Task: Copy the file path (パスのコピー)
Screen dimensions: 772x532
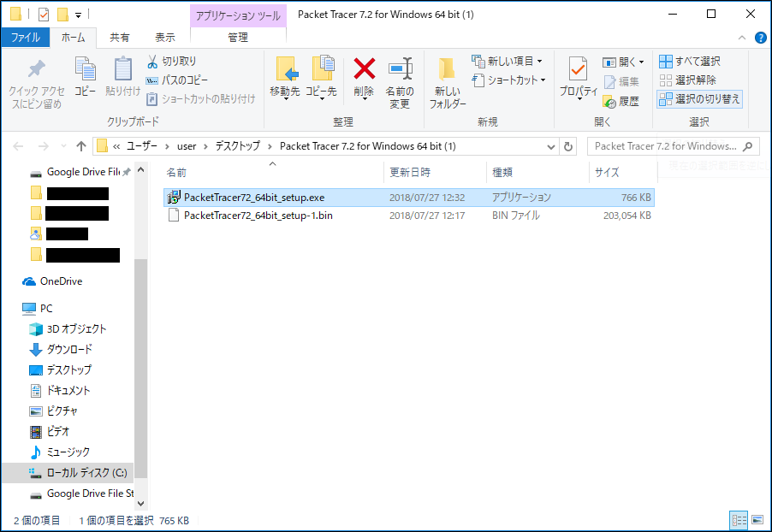Action: [177, 80]
